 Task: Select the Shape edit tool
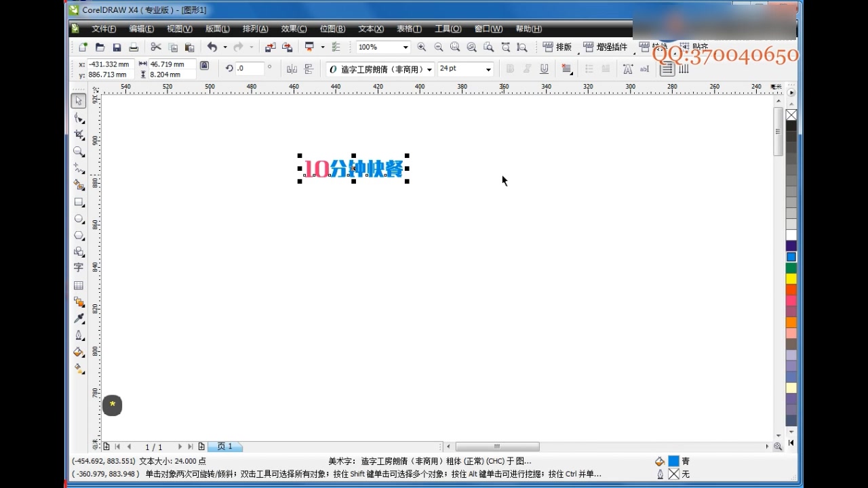[79, 118]
